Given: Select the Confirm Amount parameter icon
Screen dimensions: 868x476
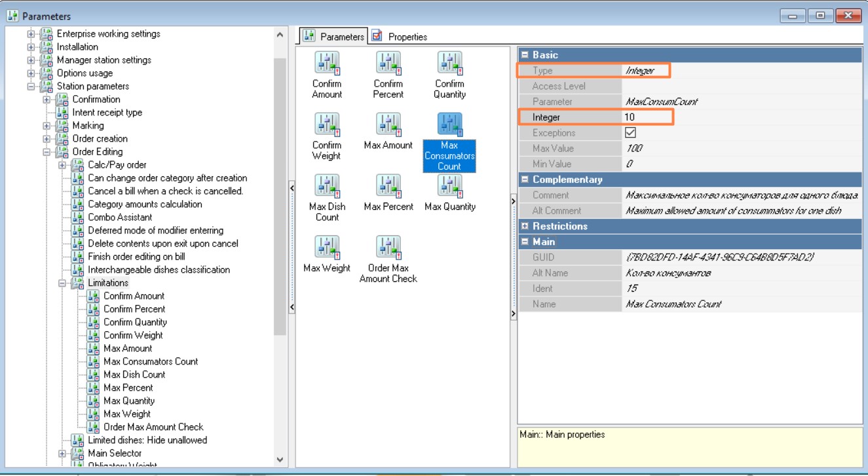Looking at the screenshot, I should click(x=326, y=64).
